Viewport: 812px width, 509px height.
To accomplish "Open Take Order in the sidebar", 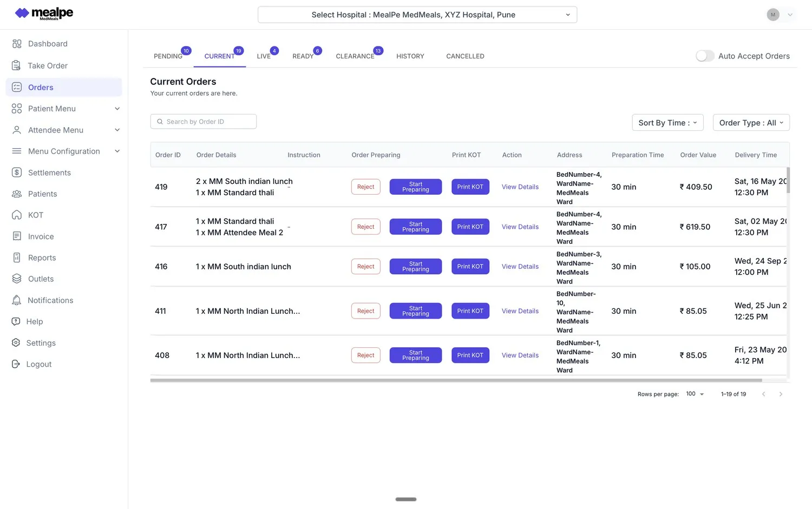I will 64,65.
